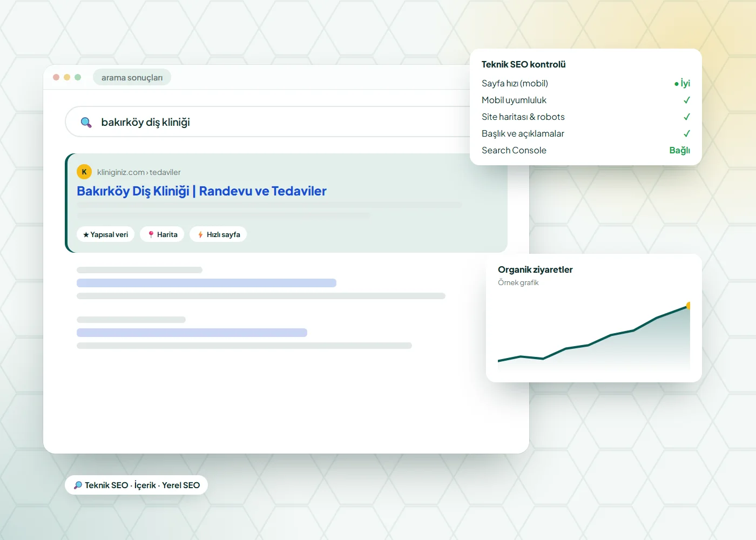
Task: Click the Organik ziyaretler heading
Action: pos(535,269)
